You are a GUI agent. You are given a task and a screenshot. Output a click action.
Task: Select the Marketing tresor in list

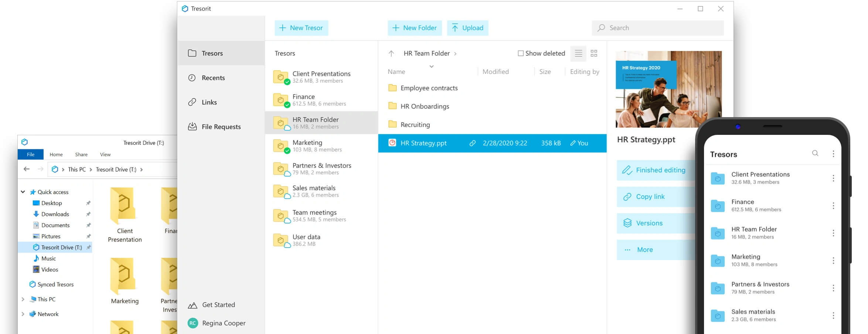[x=321, y=146]
